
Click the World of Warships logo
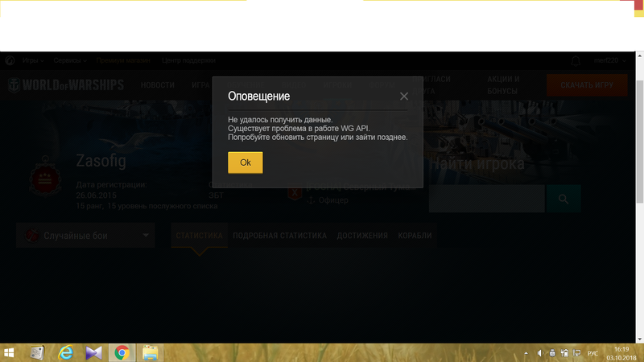66,85
